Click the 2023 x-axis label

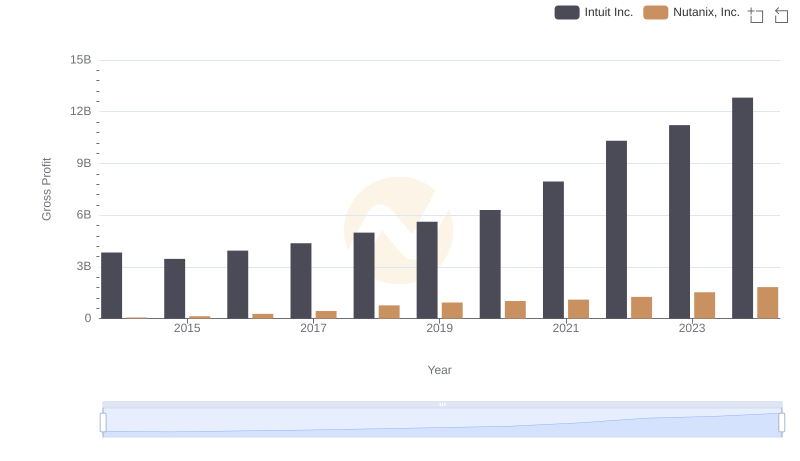tap(692, 328)
